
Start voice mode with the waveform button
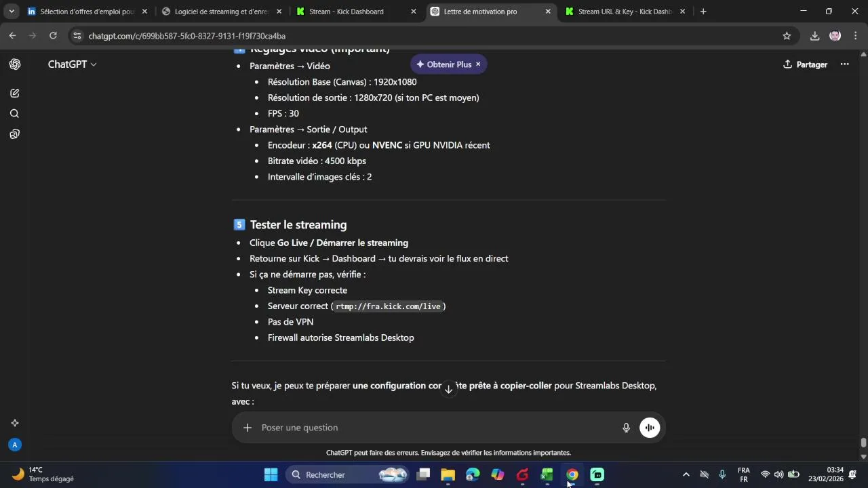[x=650, y=428]
